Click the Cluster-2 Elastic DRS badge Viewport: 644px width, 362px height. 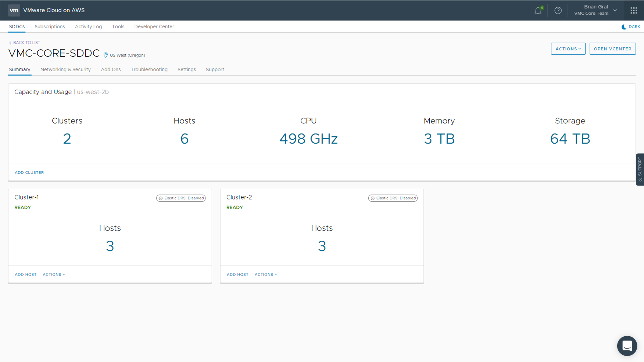point(393,198)
